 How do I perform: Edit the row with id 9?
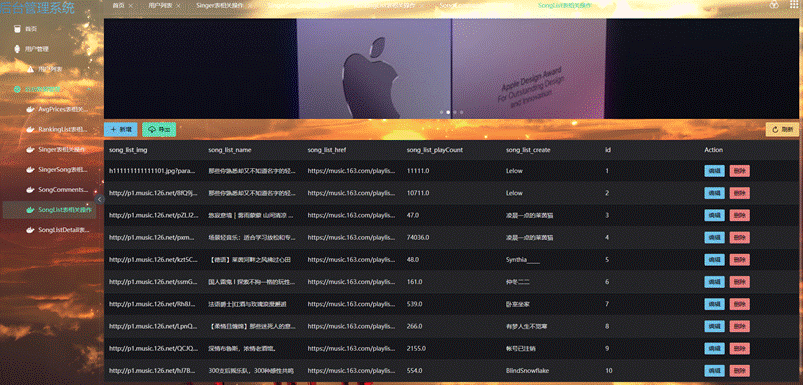(714, 349)
